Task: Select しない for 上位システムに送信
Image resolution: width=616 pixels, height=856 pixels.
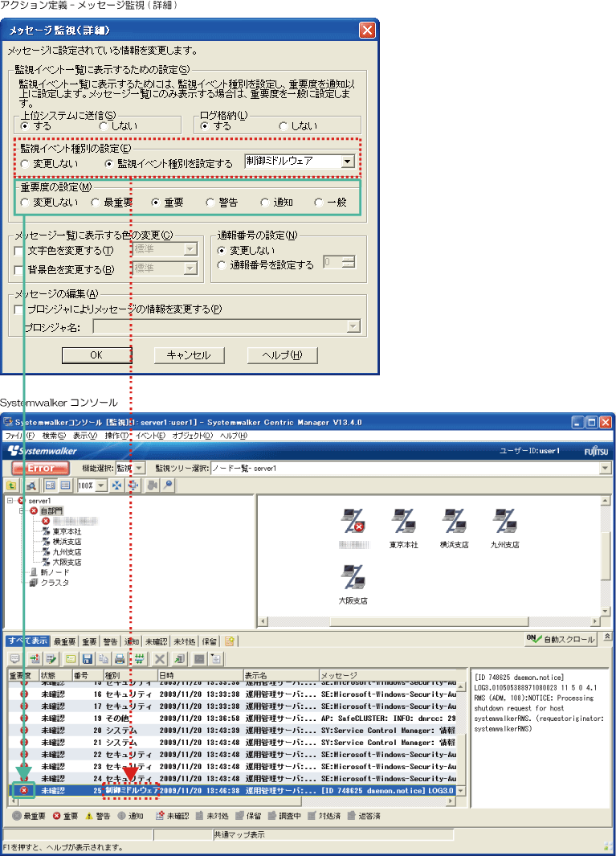Action: (x=103, y=126)
